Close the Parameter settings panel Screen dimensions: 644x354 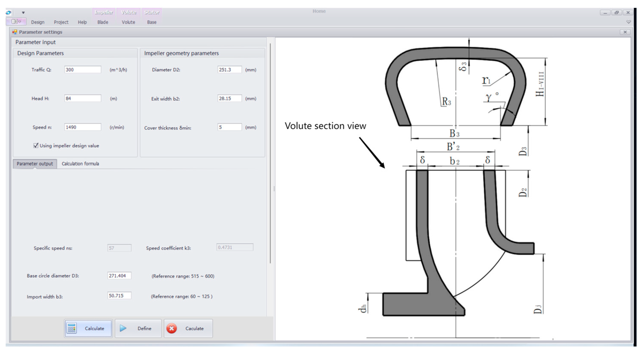[x=625, y=32]
